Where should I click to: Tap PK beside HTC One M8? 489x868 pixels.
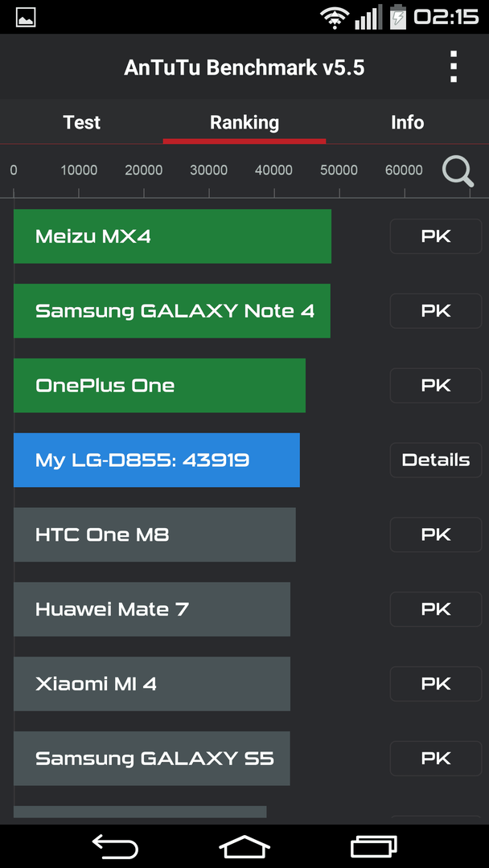(436, 534)
